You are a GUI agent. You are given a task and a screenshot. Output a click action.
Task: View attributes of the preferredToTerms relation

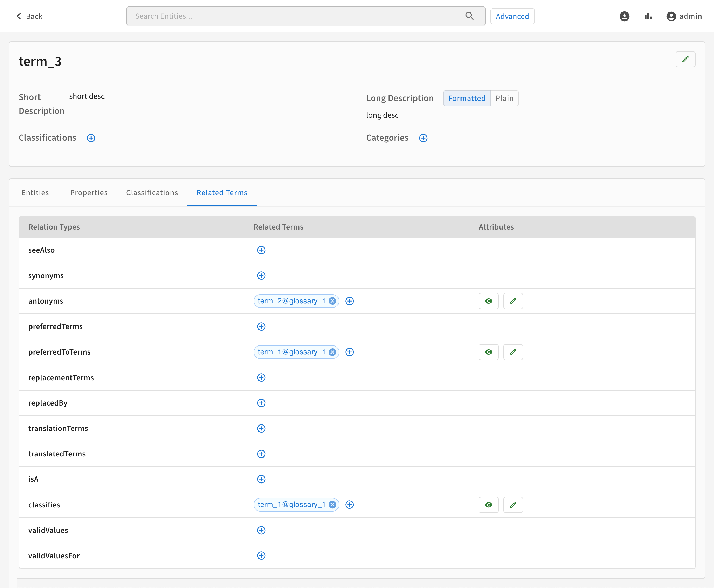click(488, 352)
